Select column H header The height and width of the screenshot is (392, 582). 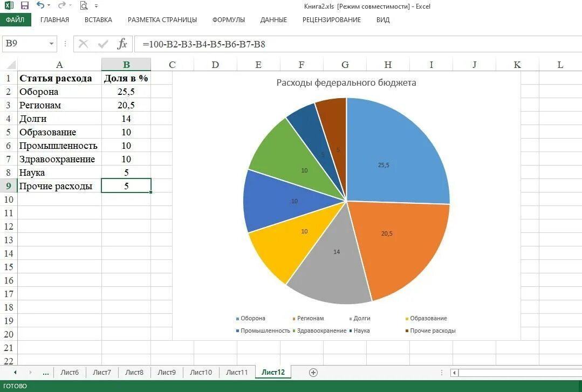click(x=388, y=65)
